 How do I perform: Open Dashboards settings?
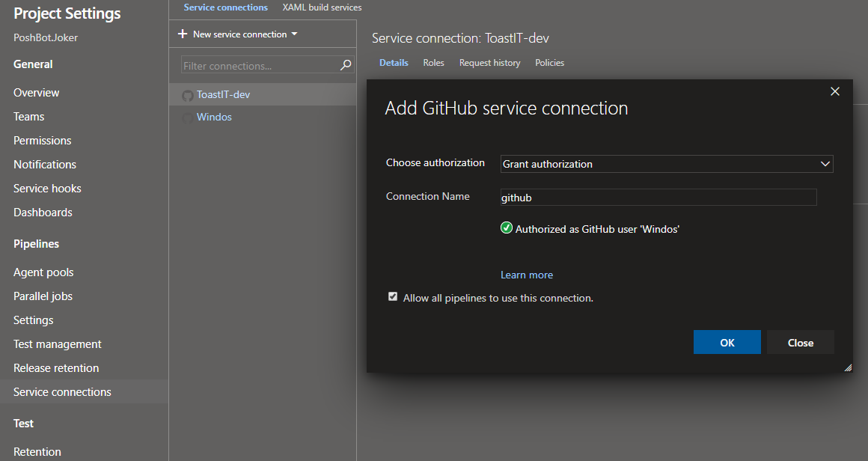pos(43,213)
